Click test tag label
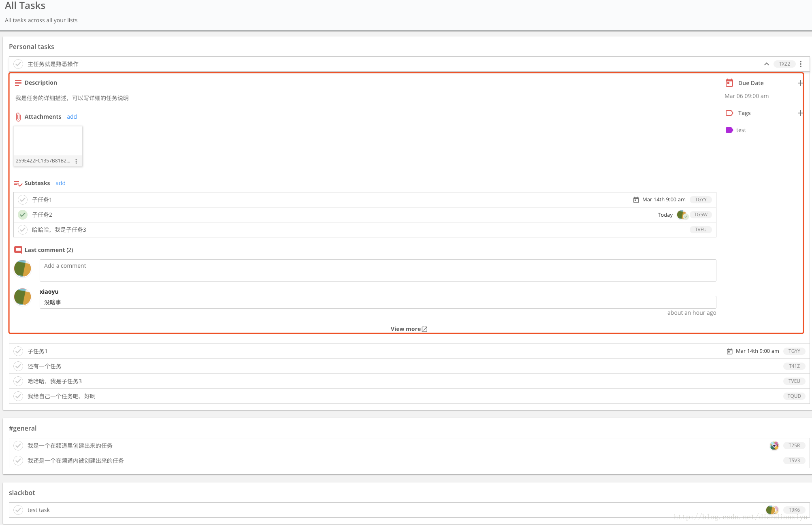The height and width of the screenshot is (525, 812). click(x=741, y=130)
